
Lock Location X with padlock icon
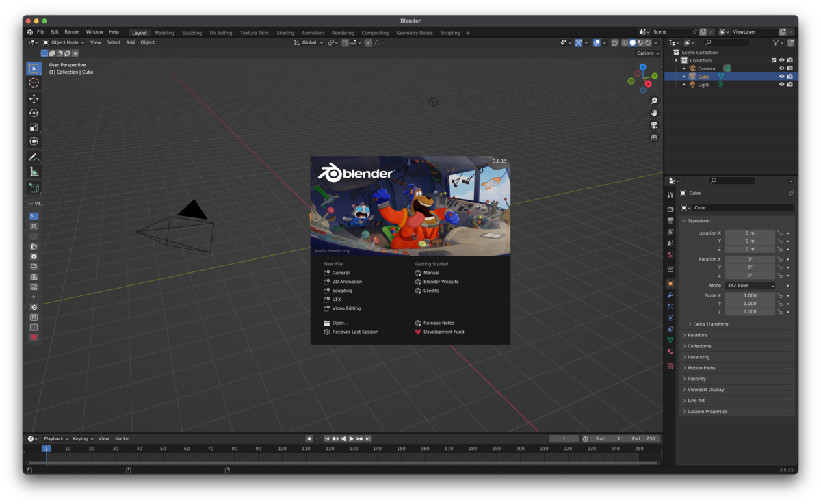point(780,233)
